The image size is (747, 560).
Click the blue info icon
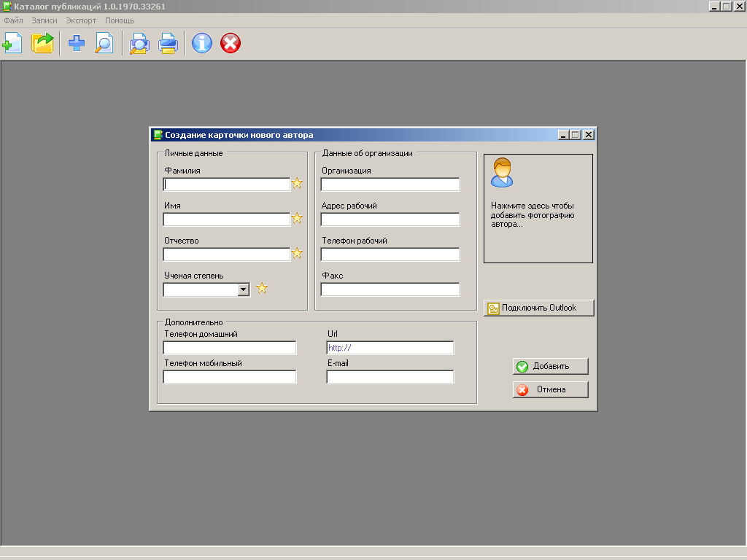[202, 44]
